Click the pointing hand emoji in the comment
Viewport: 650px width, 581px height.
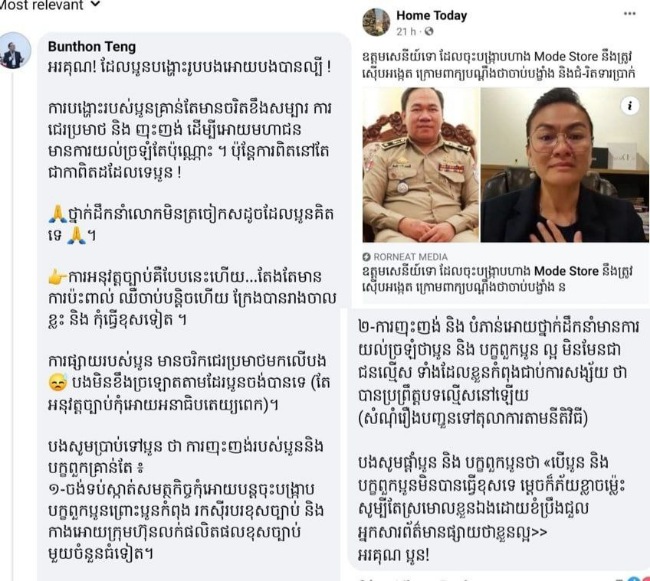click(57, 277)
